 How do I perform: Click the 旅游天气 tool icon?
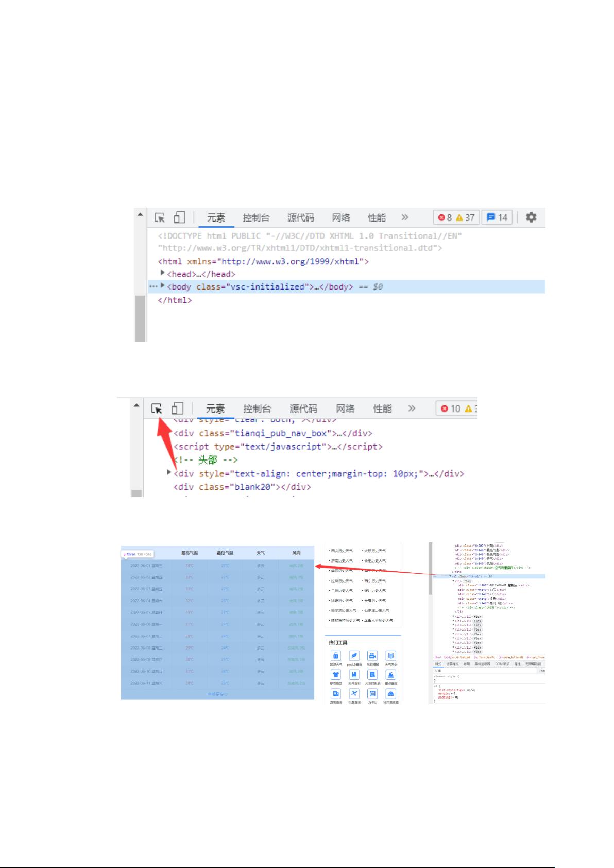click(336, 656)
